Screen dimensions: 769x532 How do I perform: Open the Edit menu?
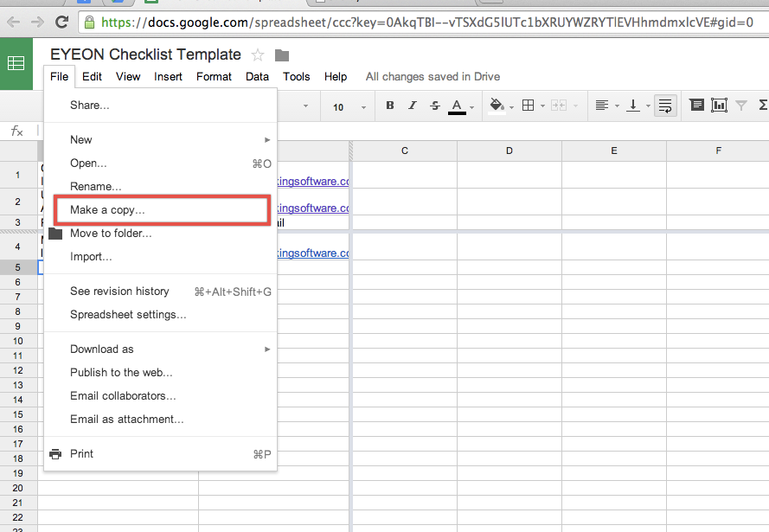(92, 77)
